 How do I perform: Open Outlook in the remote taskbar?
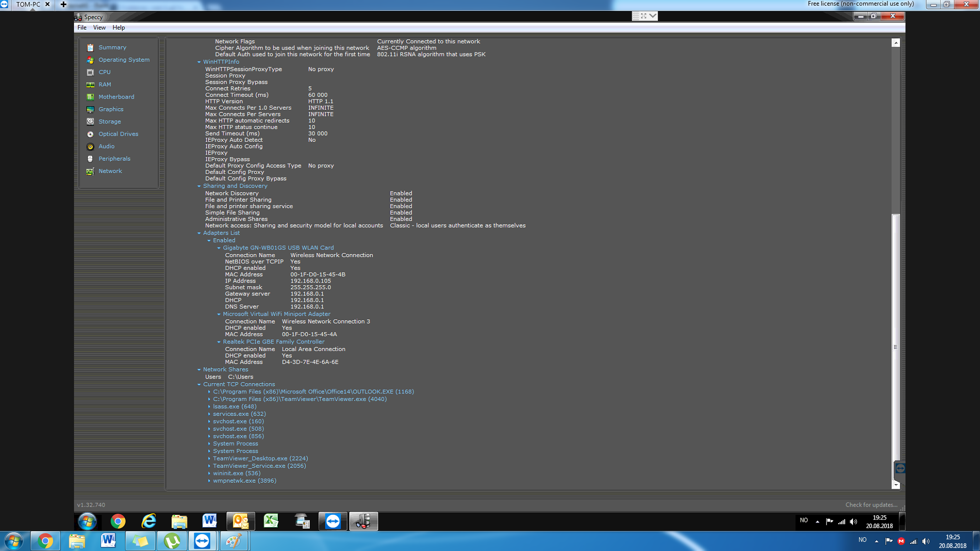240,521
